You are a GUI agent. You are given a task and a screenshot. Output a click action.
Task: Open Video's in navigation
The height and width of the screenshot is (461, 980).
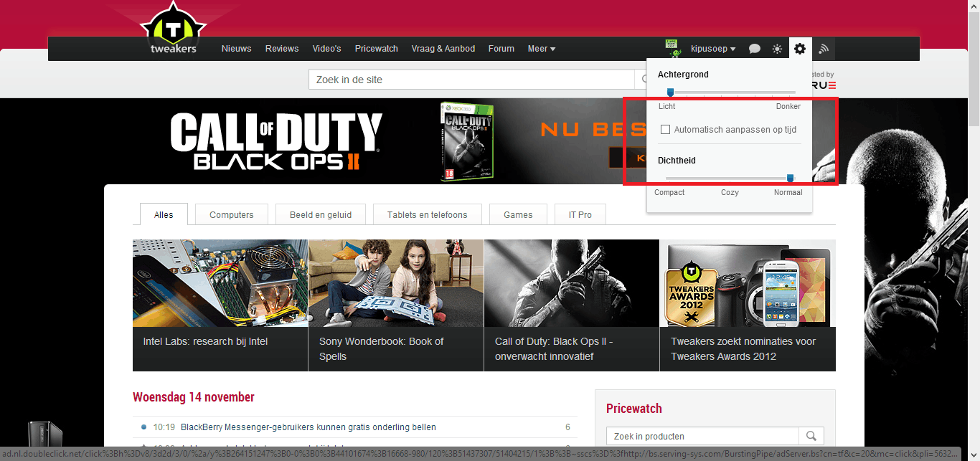[326, 49]
